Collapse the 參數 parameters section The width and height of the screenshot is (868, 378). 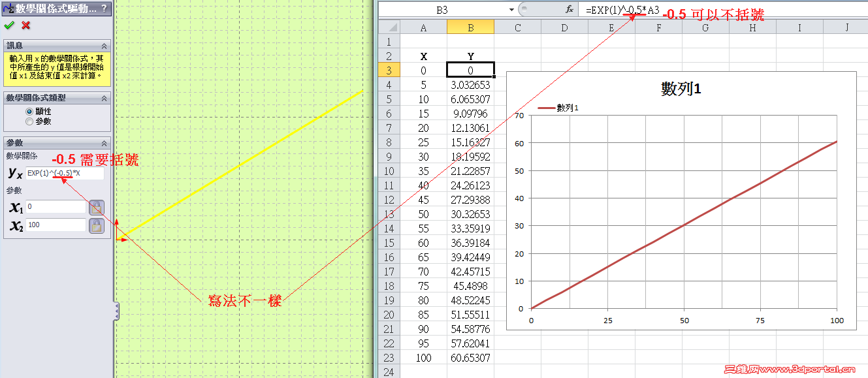[x=104, y=143]
